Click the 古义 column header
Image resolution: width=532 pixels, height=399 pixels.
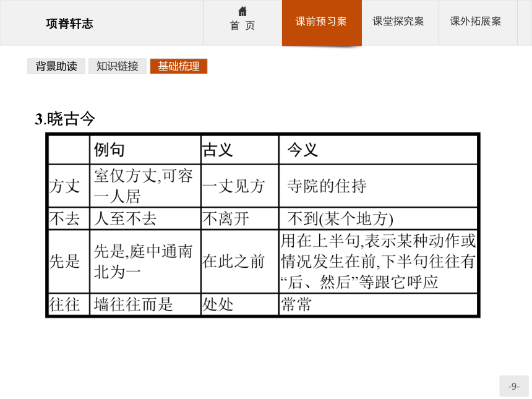[x=240, y=150]
